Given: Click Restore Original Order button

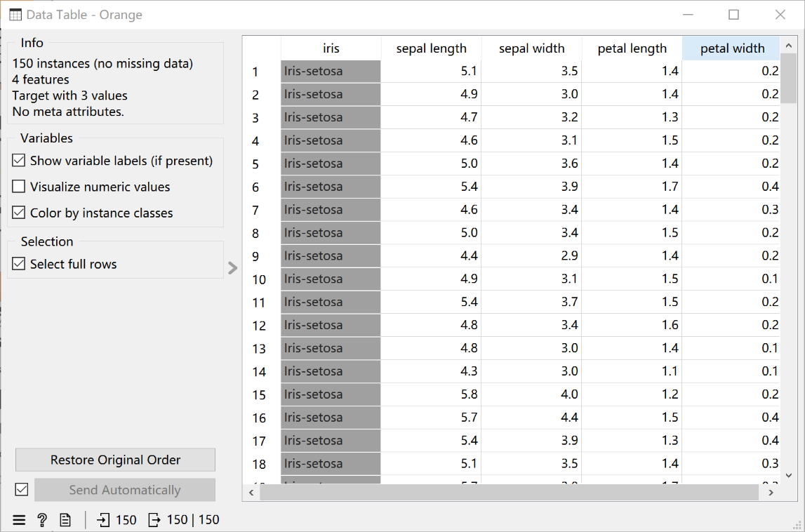Looking at the screenshot, I should coord(116,460).
